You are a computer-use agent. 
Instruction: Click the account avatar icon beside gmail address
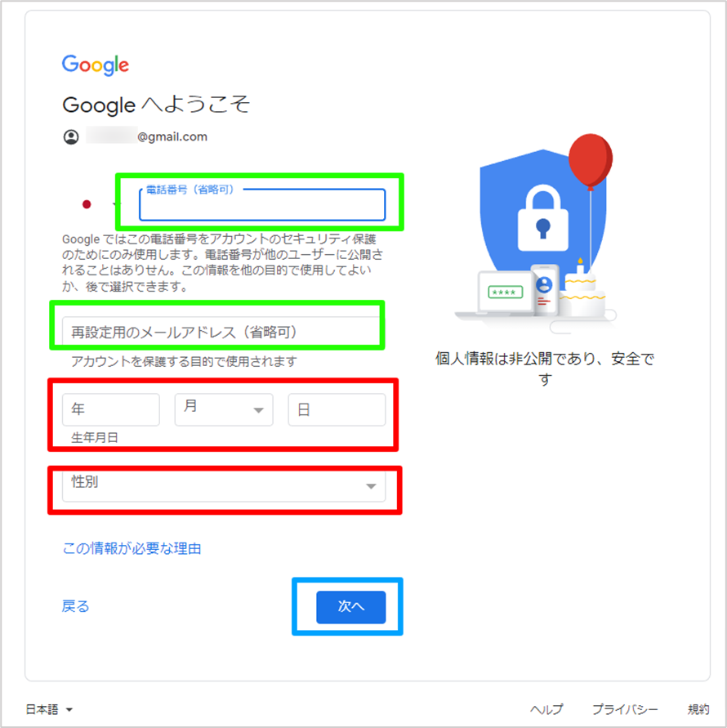click(71, 137)
